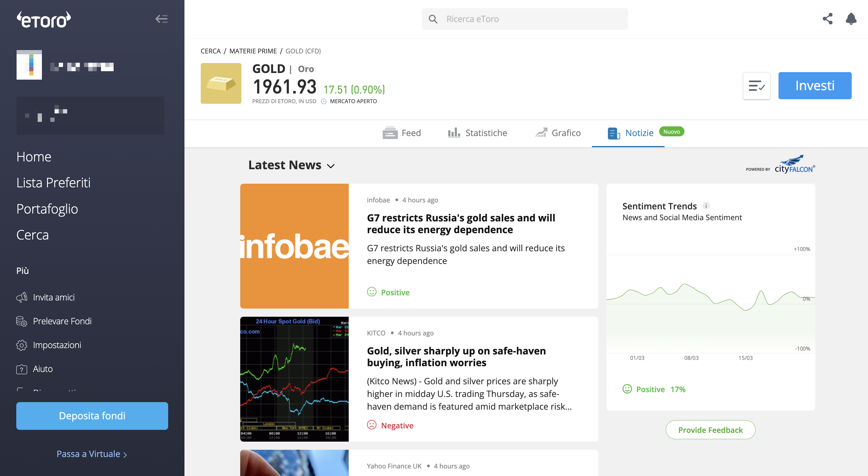The width and height of the screenshot is (868, 476).
Task: Switch to the Grafico tab
Action: pos(558,133)
